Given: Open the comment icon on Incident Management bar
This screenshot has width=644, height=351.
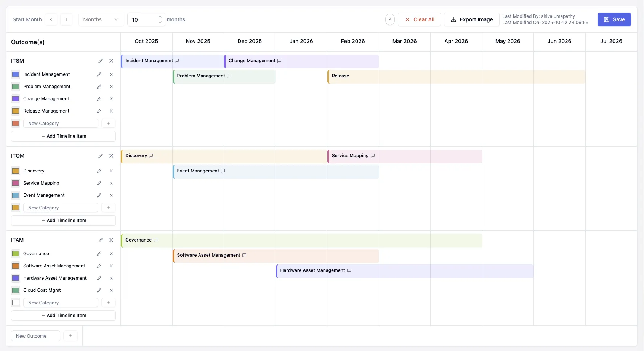Looking at the screenshot, I should (x=177, y=61).
